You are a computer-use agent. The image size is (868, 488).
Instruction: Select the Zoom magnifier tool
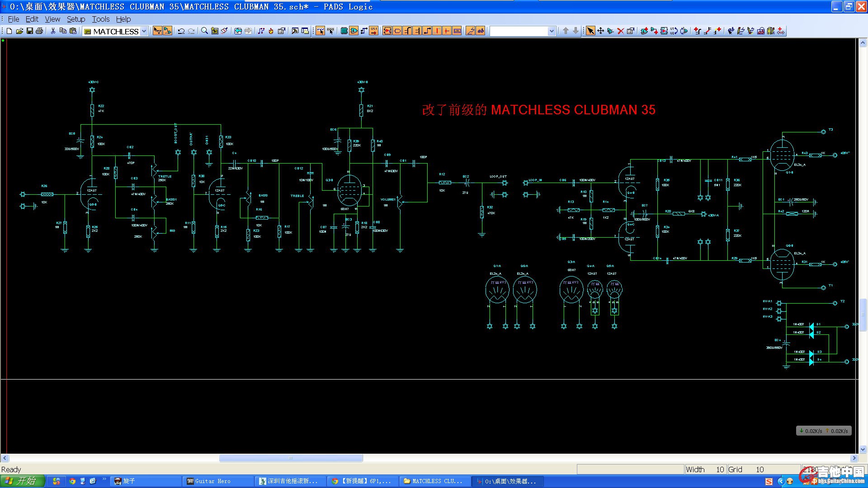click(x=204, y=31)
